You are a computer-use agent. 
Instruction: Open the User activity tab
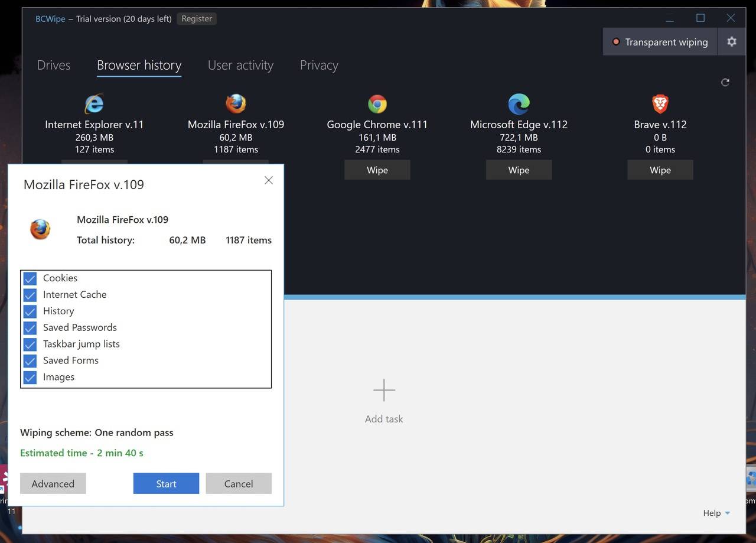click(x=240, y=65)
